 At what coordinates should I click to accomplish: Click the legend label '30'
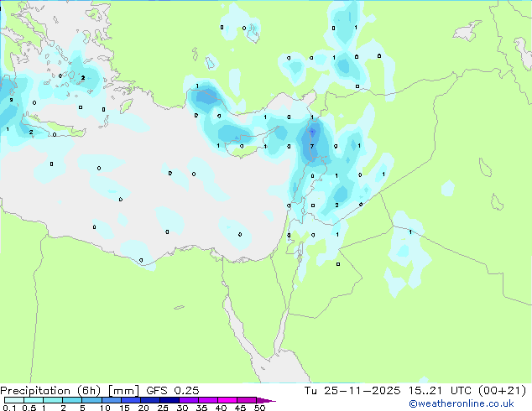pyautogui.click(x=182, y=408)
